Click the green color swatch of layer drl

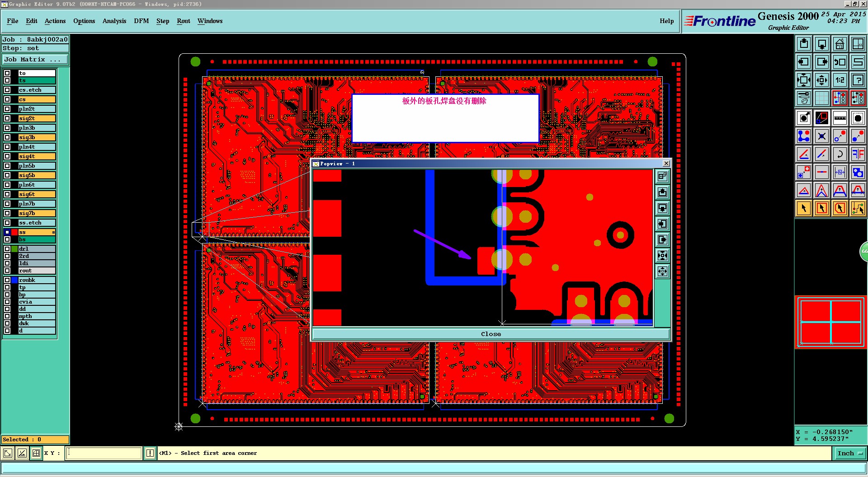[14, 249]
